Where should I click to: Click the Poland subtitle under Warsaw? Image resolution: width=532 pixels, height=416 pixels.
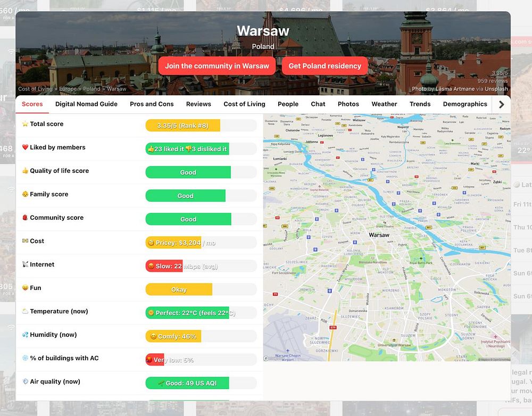click(263, 46)
